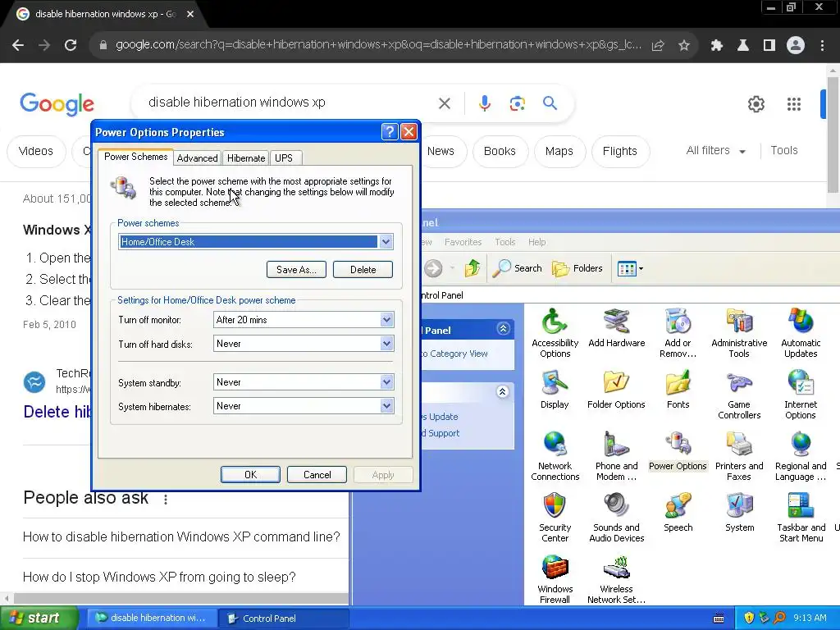Image resolution: width=840 pixels, height=630 pixels.
Task: Select the Power Options icon
Action: click(x=678, y=451)
